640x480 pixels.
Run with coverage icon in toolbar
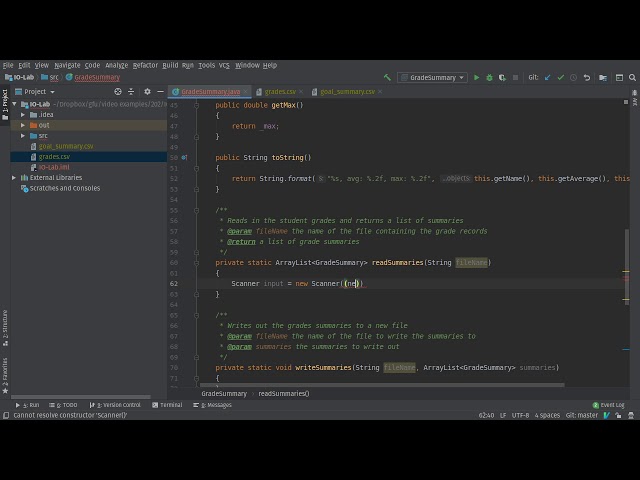[502, 77]
